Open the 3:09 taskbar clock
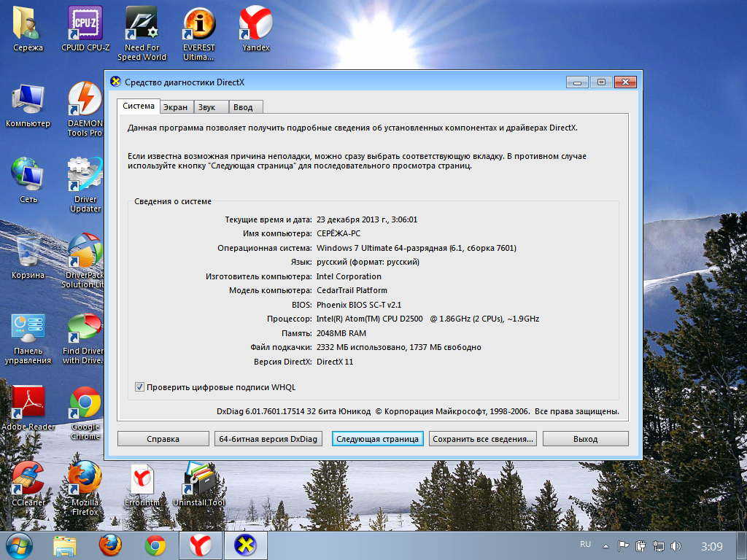 click(x=712, y=546)
